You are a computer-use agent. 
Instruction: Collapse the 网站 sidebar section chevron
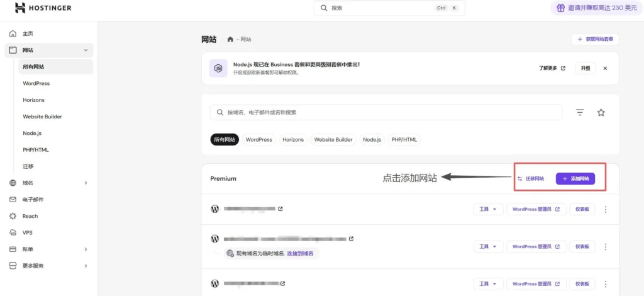click(86, 50)
